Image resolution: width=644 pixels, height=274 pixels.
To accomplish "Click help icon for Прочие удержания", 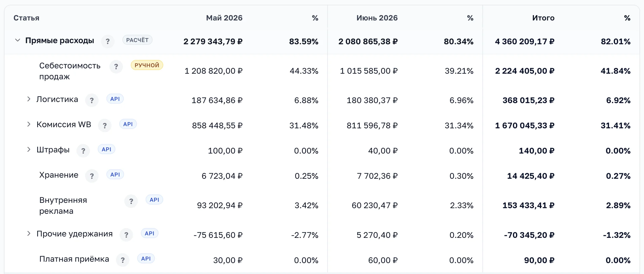I will (x=126, y=235).
